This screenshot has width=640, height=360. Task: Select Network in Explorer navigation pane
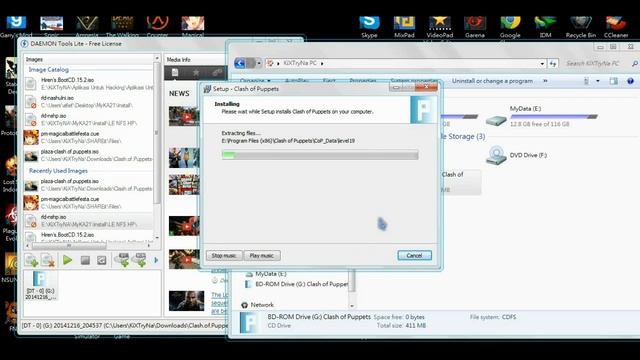pos(258,305)
